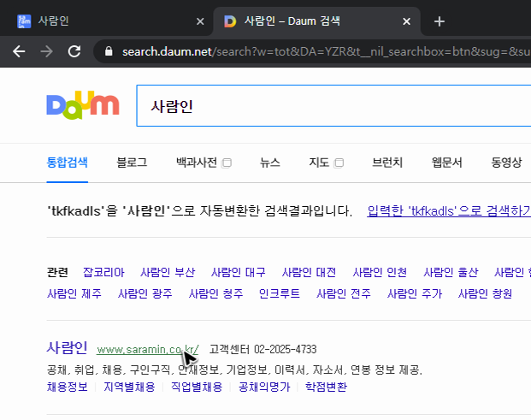The width and height of the screenshot is (531, 420).
Task: Click the browser address bar URL
Action: click(x=326, y=51)
